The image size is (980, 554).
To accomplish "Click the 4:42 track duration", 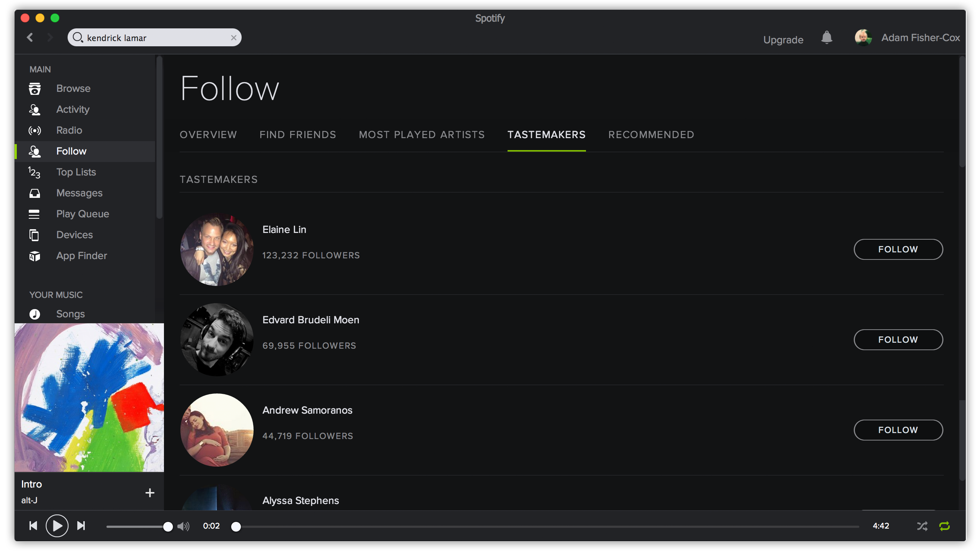I will [x=881, y=526].
